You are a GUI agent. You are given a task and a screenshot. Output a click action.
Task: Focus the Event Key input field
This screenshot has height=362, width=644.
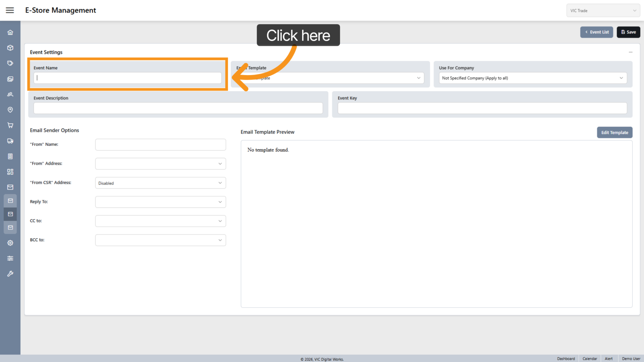(482, 108)
